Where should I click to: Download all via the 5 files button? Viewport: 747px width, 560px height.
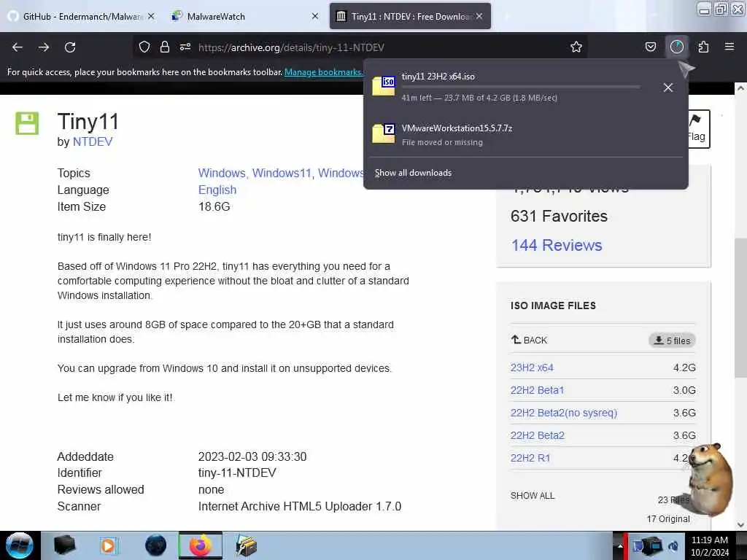(672, 341)
